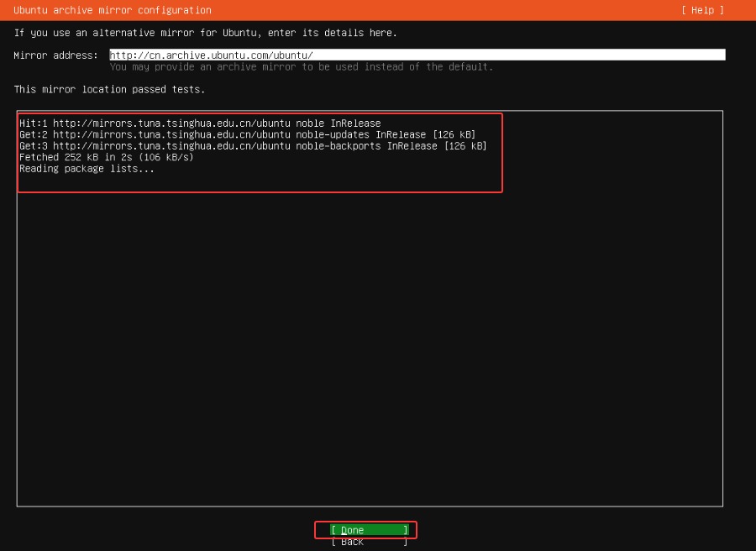Select the 'Hit:1' noble InRelease log line

tap(200, 123)
